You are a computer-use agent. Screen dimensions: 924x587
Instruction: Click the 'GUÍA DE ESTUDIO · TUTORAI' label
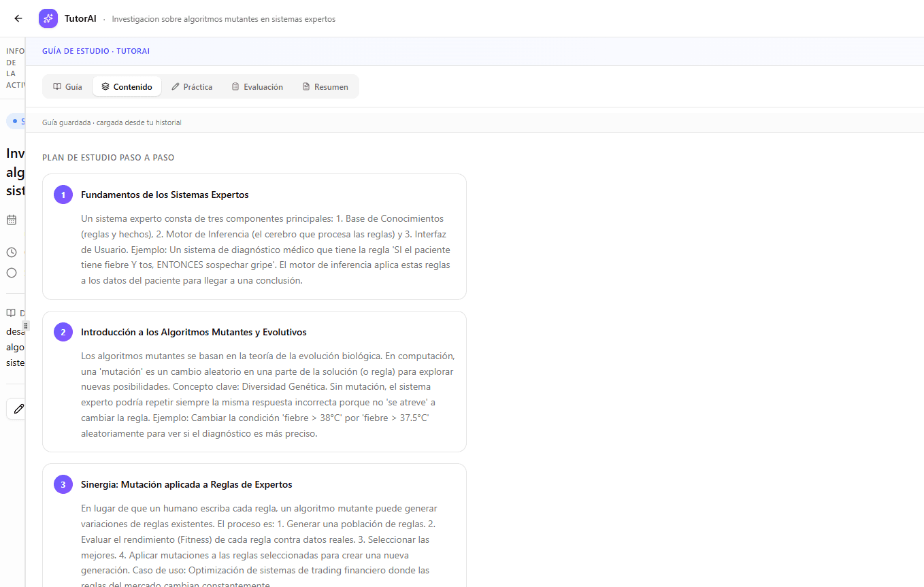(96, 51)
